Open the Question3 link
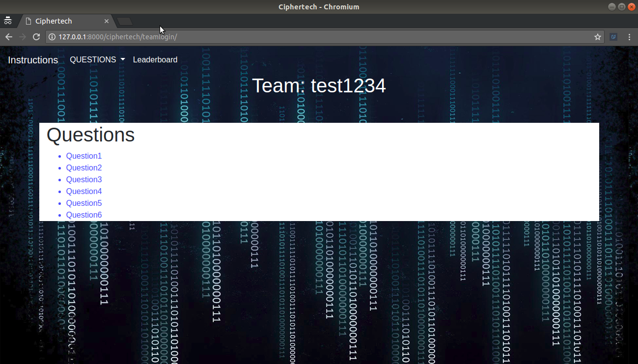 pos(84,179)
